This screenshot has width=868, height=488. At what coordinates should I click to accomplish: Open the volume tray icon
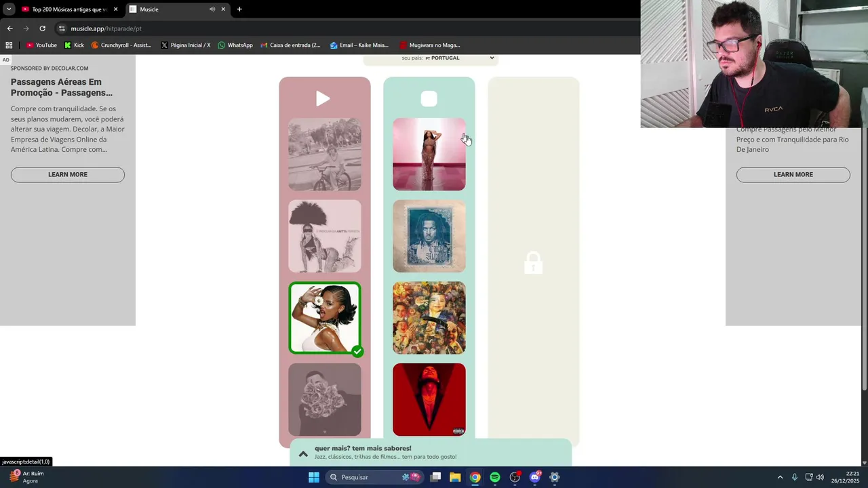pyautogui.click(x=820, y=477)
